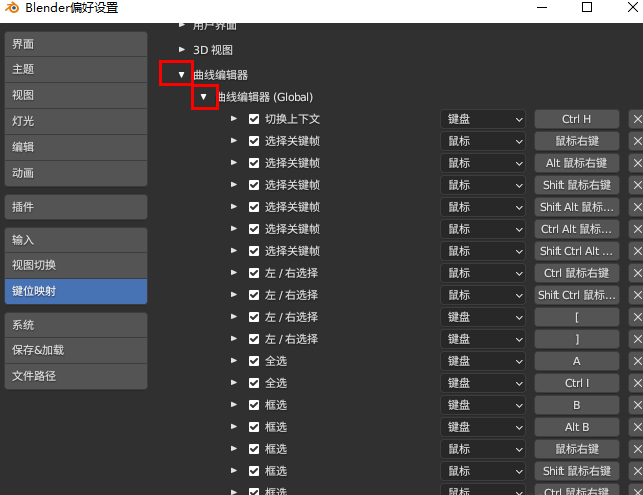
Task: Expand details of 框选 Alt B row
Action: click(x=234, y=427)
